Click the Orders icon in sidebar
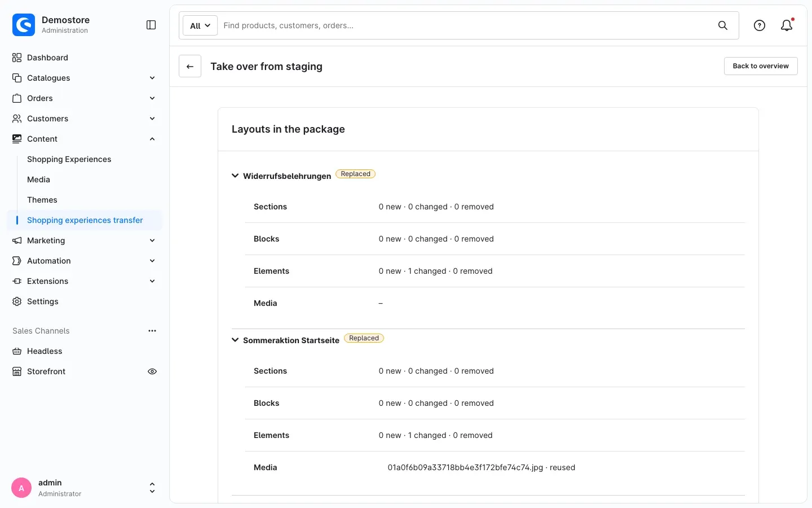 [x=17, y=98]
